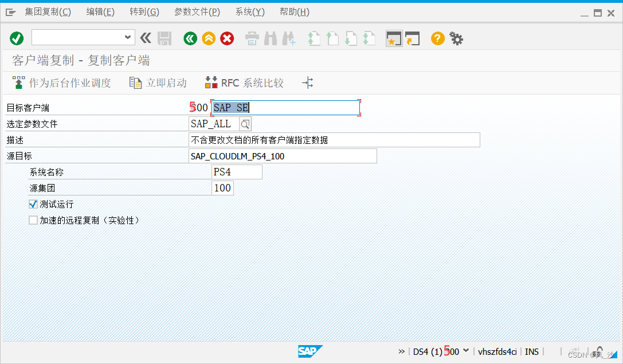
Task: Open the 集团复制(C) menu
Action: click(48, 12)
